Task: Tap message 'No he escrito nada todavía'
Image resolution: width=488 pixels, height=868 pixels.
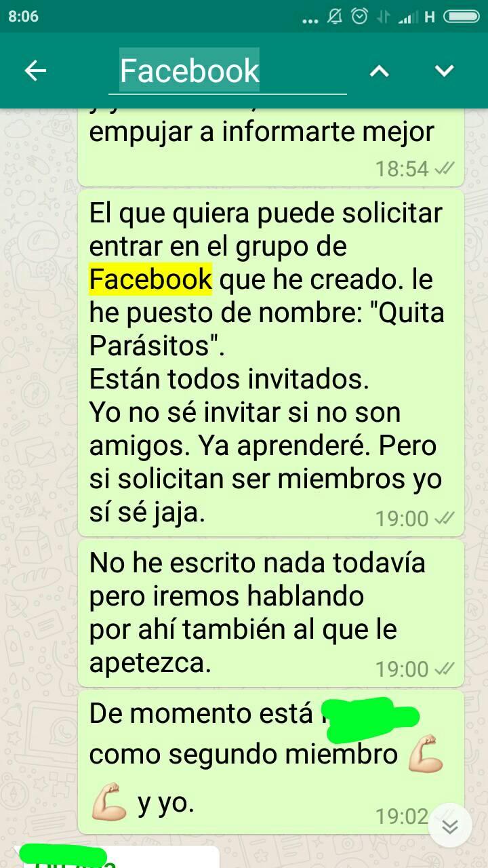Action: click(x=271, y=613)
